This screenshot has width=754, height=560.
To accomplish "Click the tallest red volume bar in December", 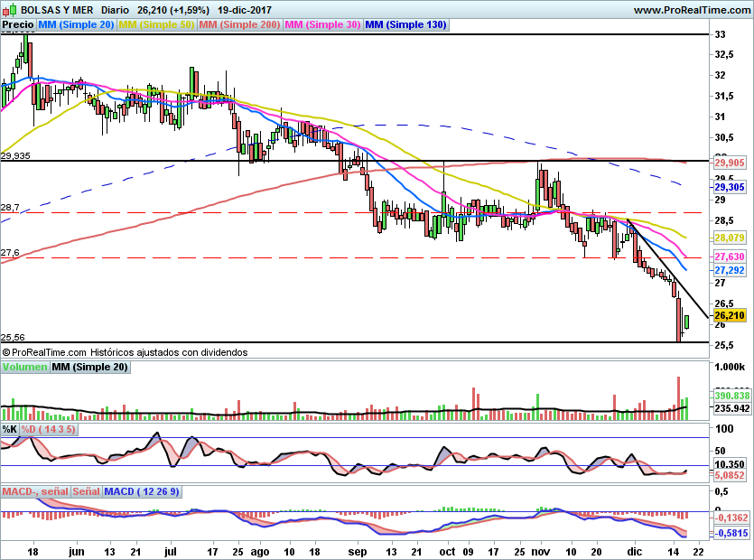I will tap(678, 397).
